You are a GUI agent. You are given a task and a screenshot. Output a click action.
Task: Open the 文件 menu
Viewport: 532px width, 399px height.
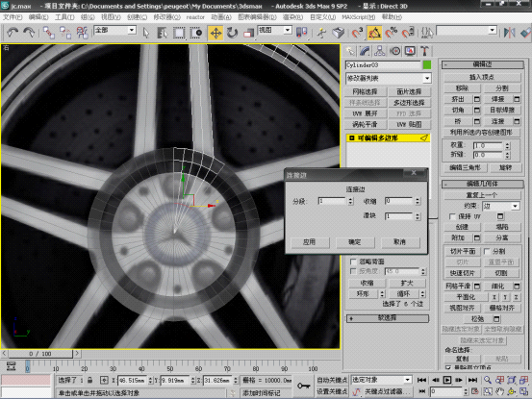13,17
